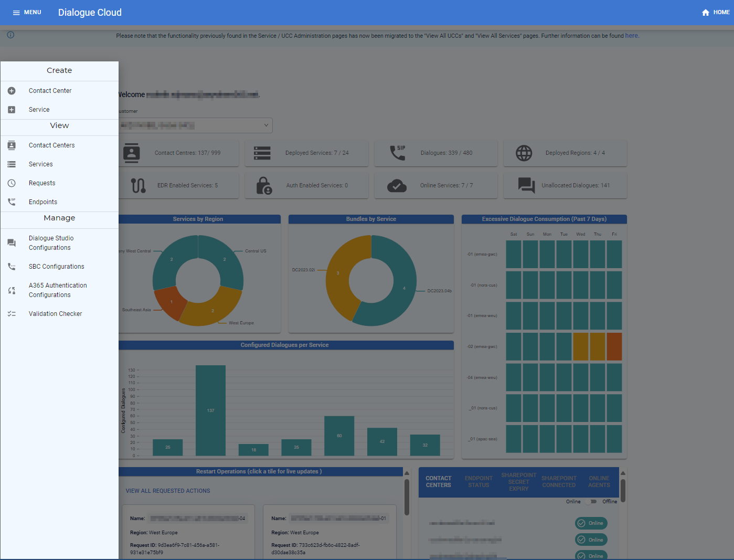The height and width of the screenshot is (560, 734).
Task: Click the first Online status check icon
Action: coord(581,523)
